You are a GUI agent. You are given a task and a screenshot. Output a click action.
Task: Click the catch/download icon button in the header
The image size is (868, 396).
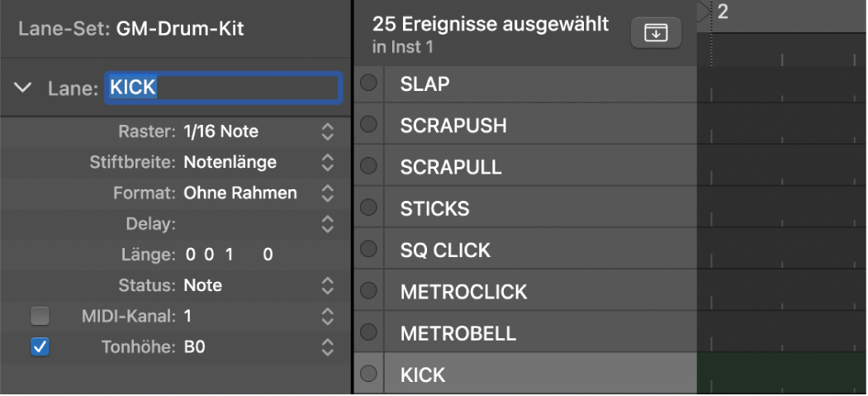click(x=656, y=33)
